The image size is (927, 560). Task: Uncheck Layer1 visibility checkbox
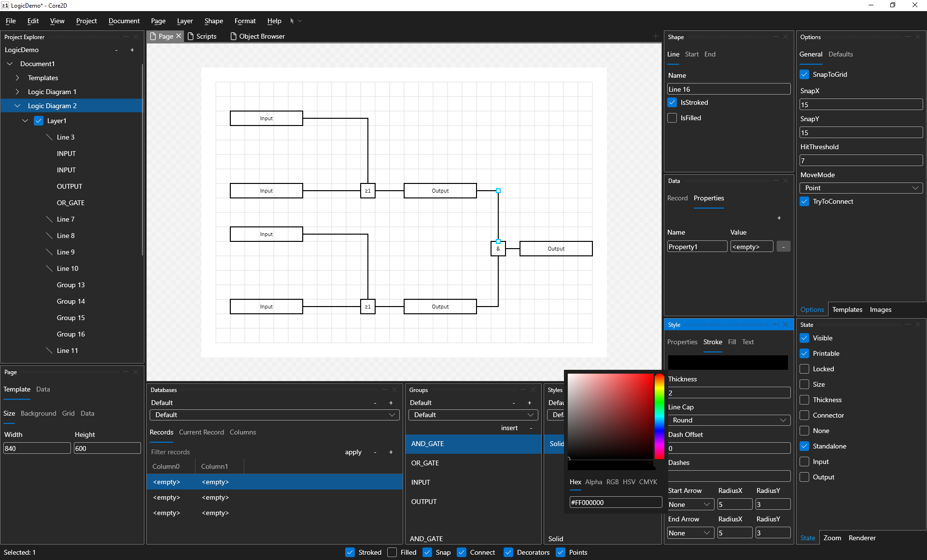click(x=39, y=121)
